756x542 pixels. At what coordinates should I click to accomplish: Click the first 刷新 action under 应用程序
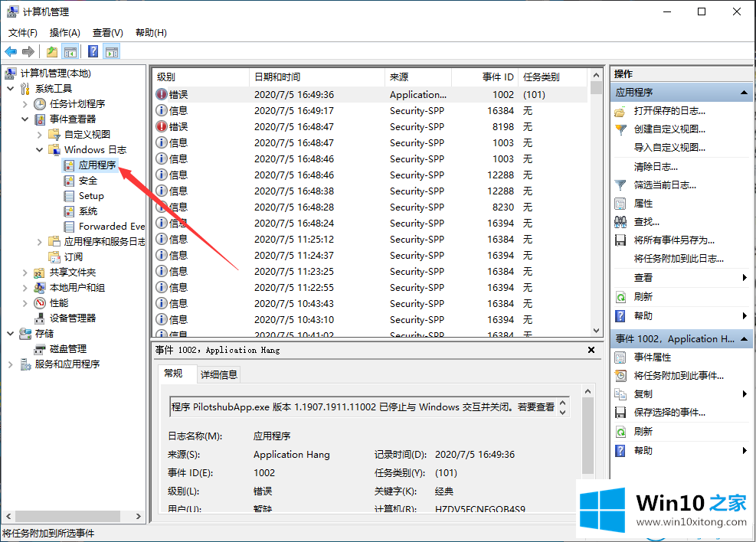coord(643,297)
